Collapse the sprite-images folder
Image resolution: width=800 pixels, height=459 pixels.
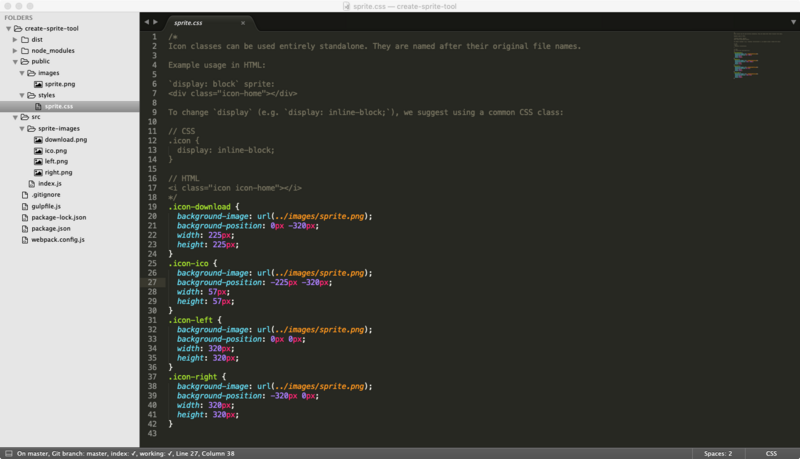pyautogui.click(x=23, y=129)
